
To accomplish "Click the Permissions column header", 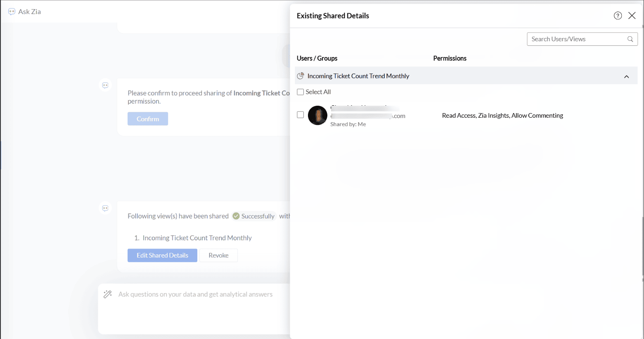I will coord(450,58).
